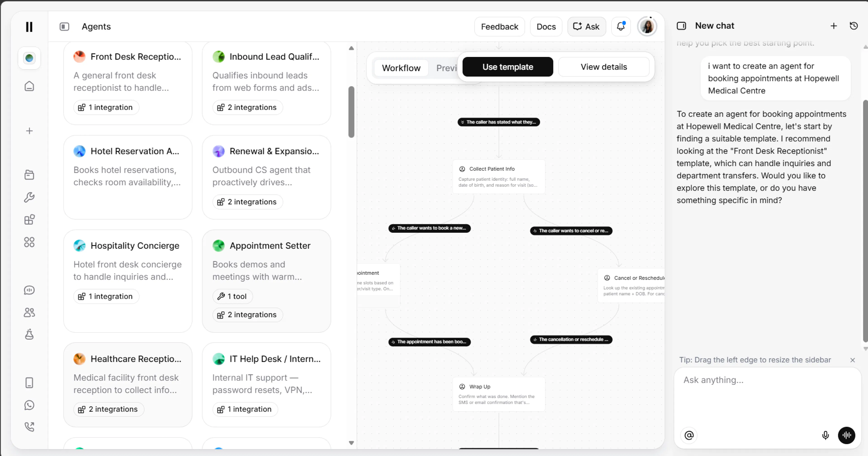
Task: Open the Tools wrench icon in the sidebar
Action: tap(29, 197)
